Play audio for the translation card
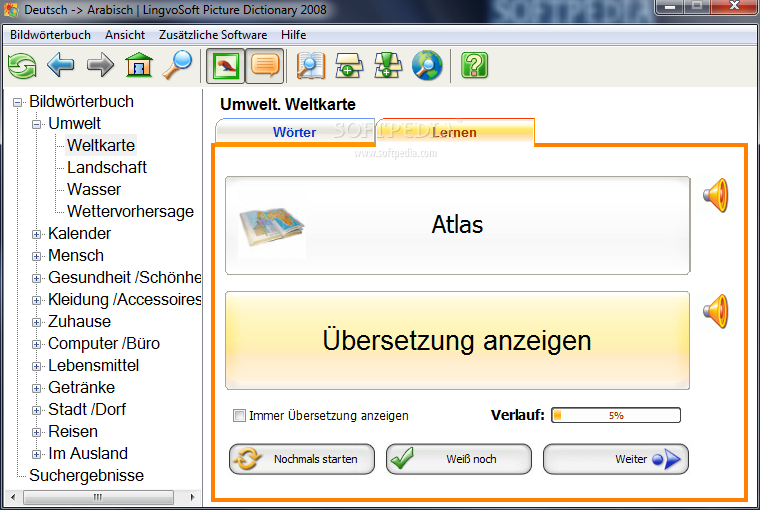 716,311
